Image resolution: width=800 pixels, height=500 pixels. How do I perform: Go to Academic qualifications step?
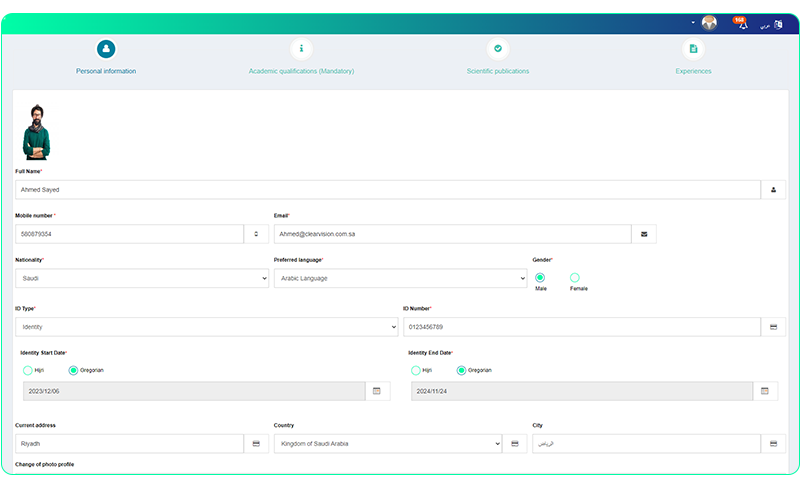(x=301, y=49)
